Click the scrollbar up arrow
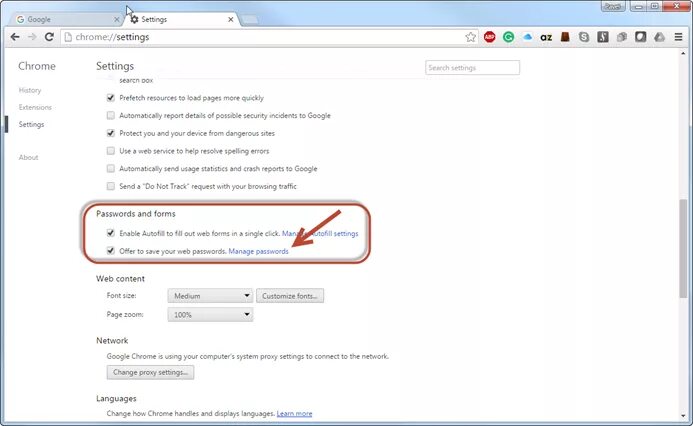Viewport: 693px width, 426px height. click(x=684, y=53)
